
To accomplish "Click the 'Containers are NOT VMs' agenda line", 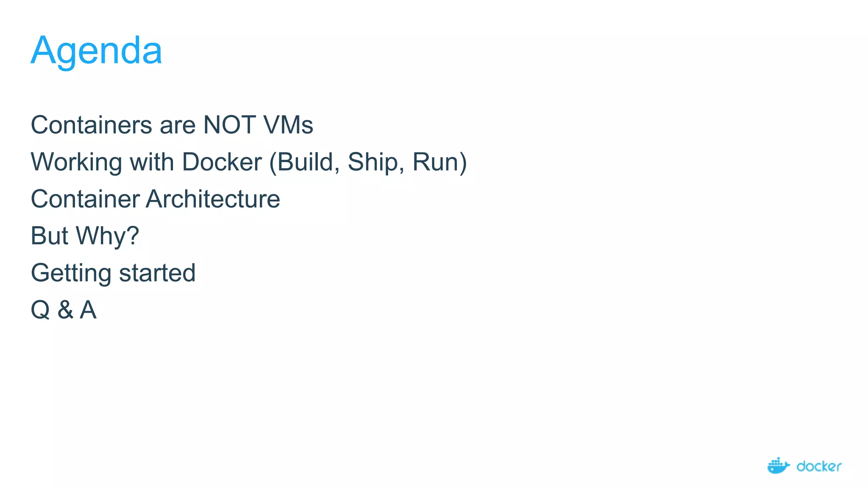I will 172,125.
